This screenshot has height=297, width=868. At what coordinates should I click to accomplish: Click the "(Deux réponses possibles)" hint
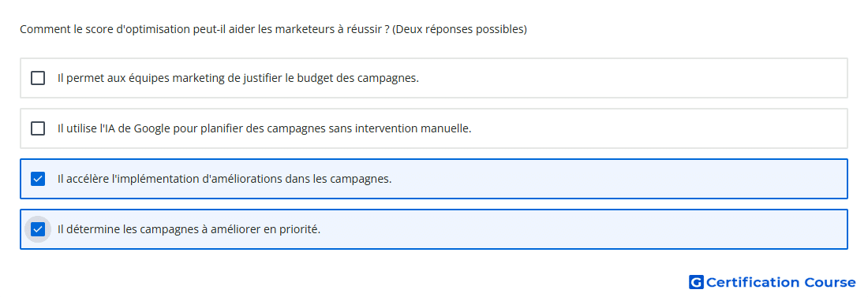pos(459,29)
